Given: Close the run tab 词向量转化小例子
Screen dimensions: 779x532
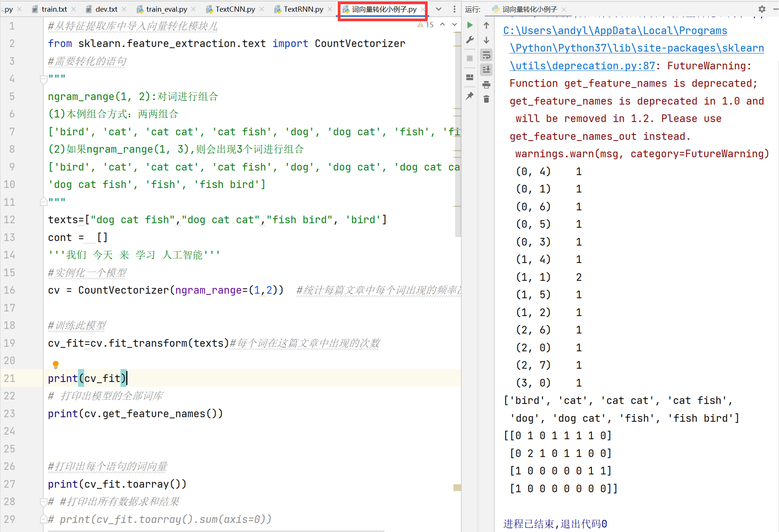Looking at the screenshot, I should [x=564, y=9].
